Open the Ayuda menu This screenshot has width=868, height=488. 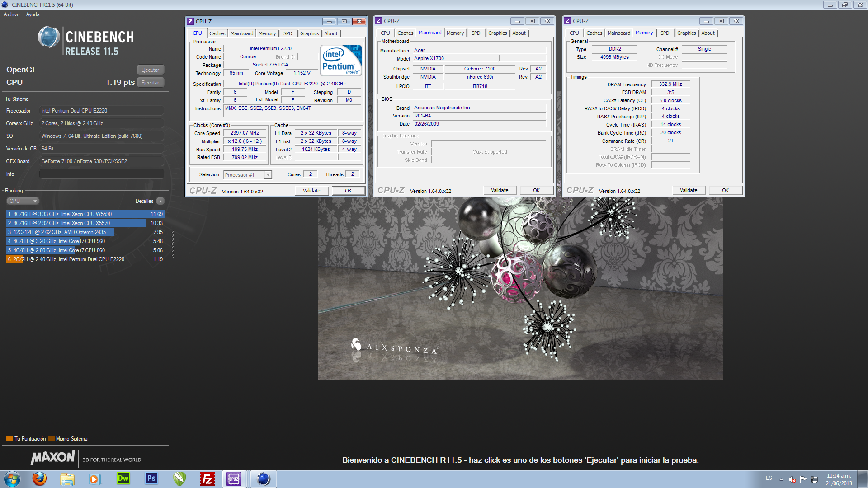(33, 14)
